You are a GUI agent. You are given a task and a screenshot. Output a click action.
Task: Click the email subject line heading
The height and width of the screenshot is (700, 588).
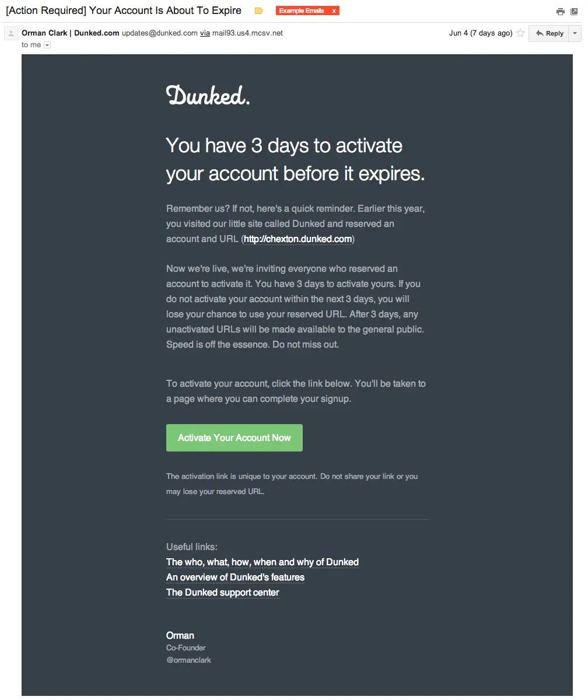[x=124, y=11]
